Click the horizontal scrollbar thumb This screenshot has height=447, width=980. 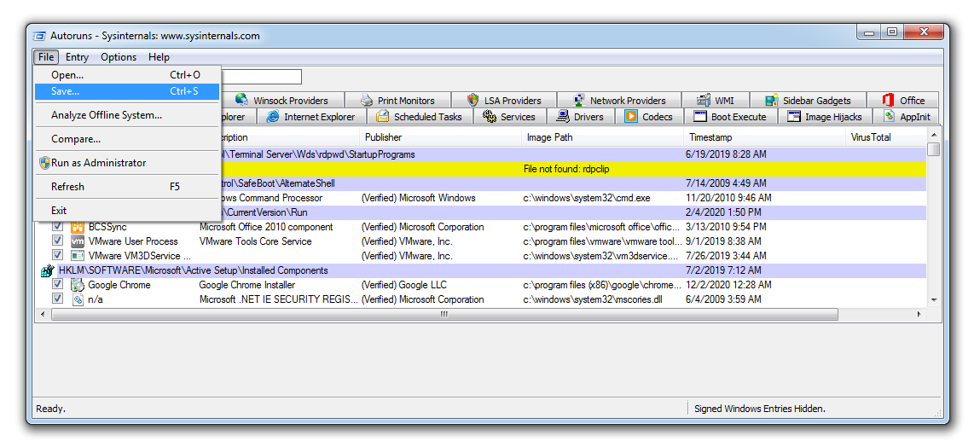tap(444, 315)
